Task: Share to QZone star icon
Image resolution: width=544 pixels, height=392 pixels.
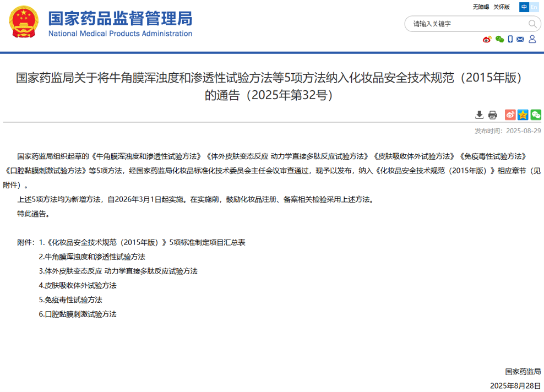Action: 523,115
